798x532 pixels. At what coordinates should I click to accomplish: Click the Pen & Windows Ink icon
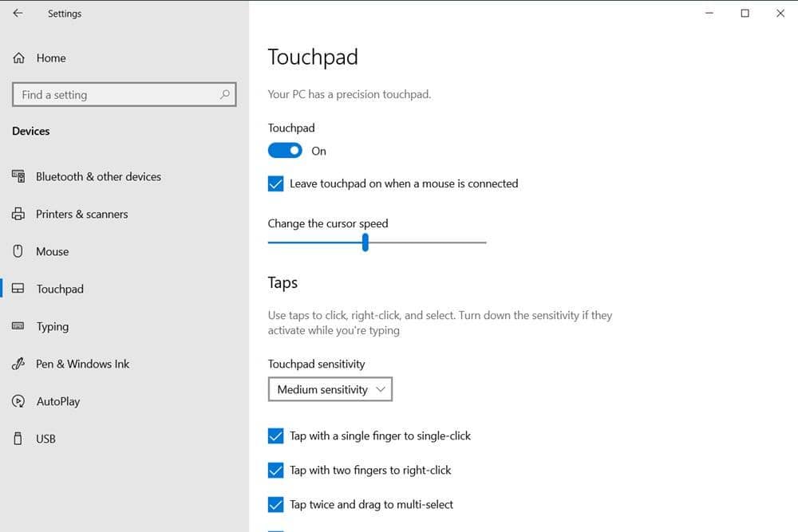coord(18,364)
